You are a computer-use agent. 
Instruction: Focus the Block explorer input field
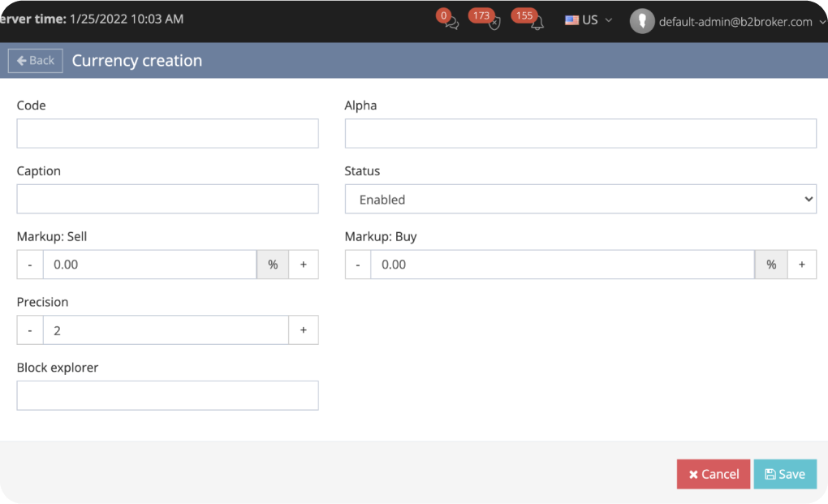pyautogui.click(x=167, y=395)
